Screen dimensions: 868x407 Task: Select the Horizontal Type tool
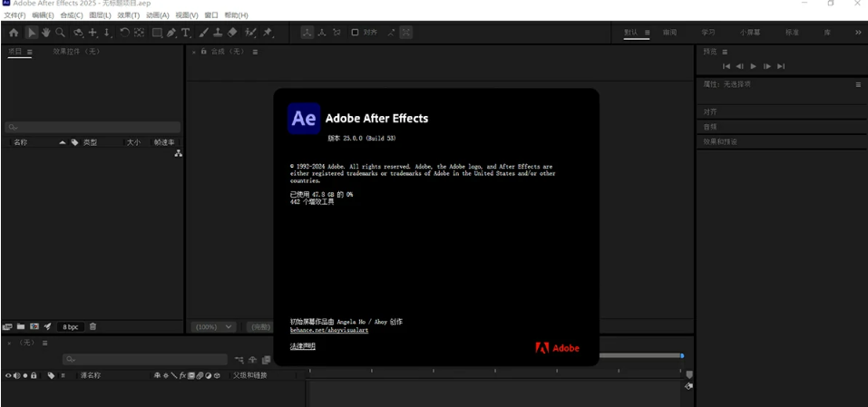[186, 33]
